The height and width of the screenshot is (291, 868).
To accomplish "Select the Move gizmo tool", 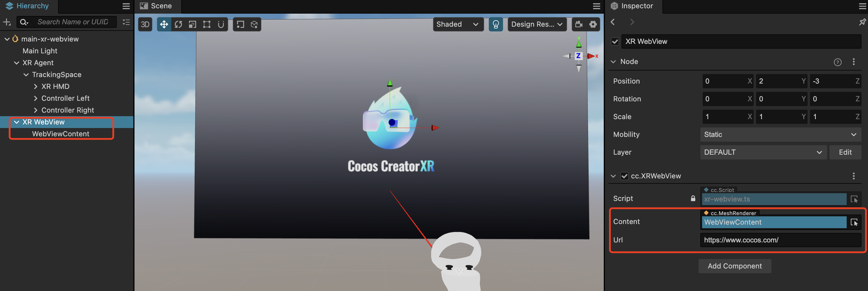I will tap(164, 24).
